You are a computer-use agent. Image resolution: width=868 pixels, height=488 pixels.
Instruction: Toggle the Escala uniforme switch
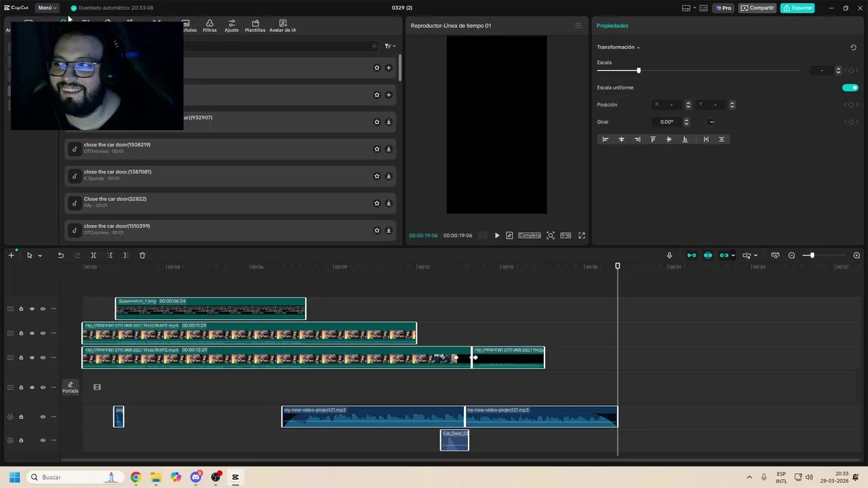(x=850, y=87)
